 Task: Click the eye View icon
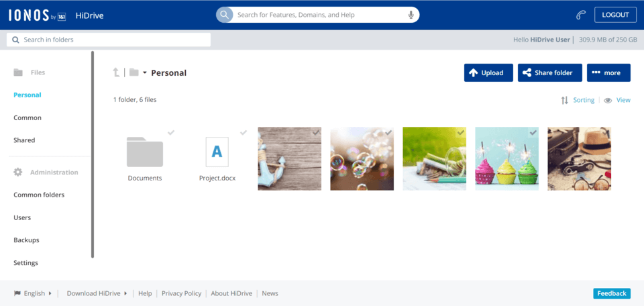point(608,100)
